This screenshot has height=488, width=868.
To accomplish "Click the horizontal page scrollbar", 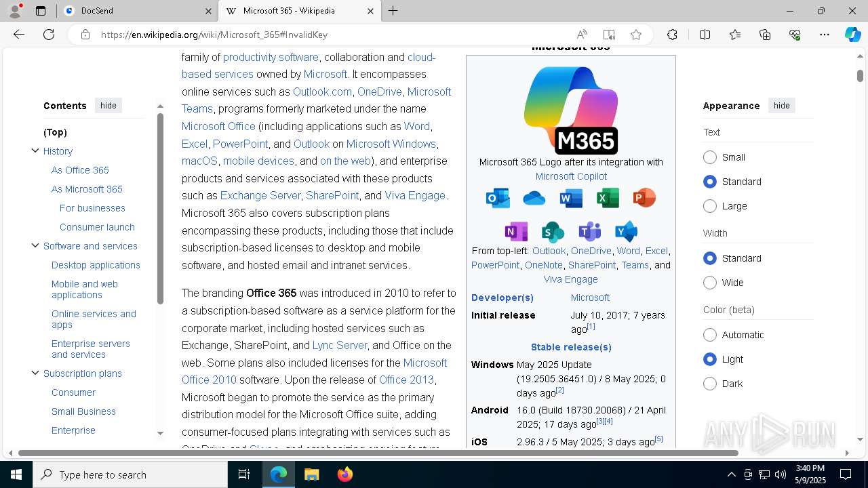I will (x=378, y=453).
